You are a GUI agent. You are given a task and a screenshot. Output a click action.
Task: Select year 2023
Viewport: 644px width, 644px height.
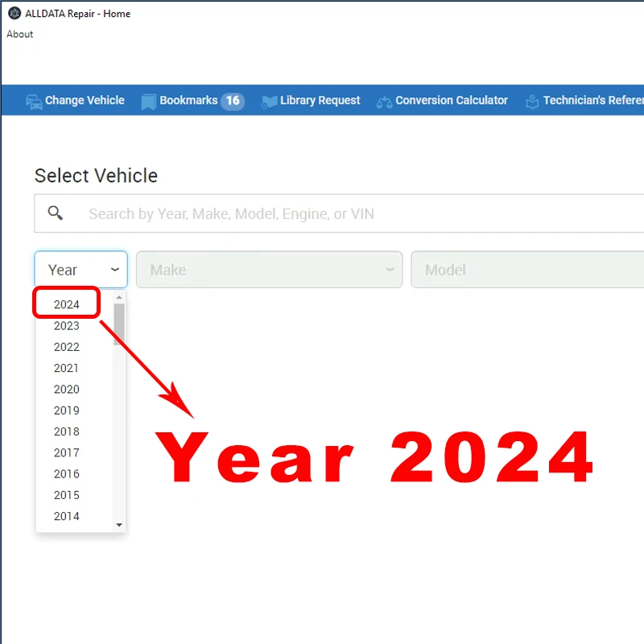(x=67, y=326)
